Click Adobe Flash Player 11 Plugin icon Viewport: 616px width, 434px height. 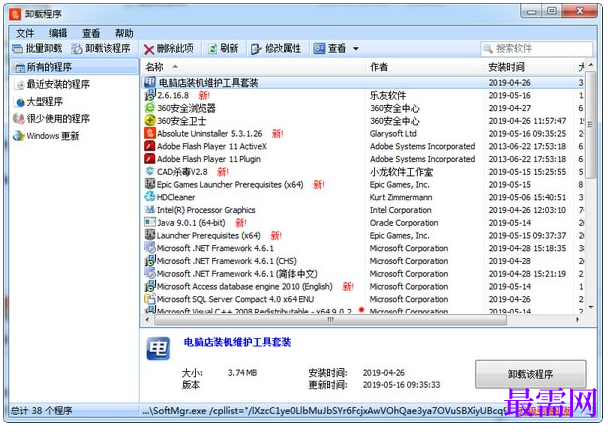click(x=150, y=159)
